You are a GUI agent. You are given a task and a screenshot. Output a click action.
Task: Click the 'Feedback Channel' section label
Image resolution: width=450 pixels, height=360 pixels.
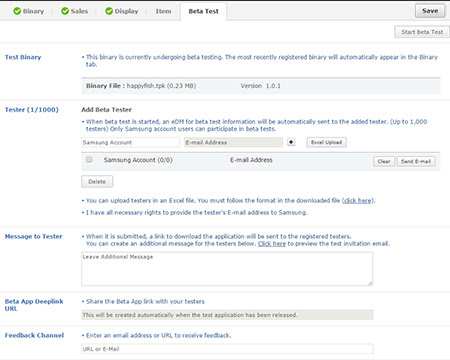[x=34, y=335]
